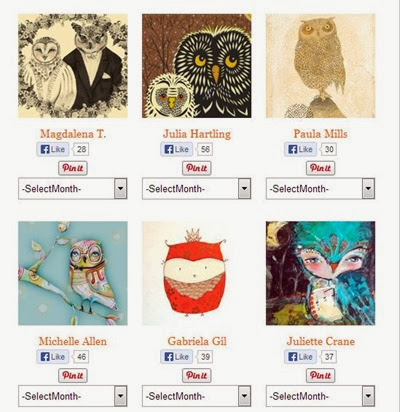This screenshot has width=400, height=412.
Task: Open SelectMonth dropdown under Julia Hartling
Action: pyautogui.click(x=197, y=189)
